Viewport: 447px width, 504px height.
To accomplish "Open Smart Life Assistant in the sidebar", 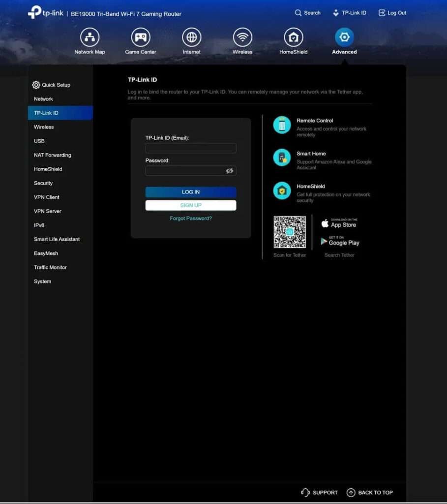I will (x=60, y=239).
